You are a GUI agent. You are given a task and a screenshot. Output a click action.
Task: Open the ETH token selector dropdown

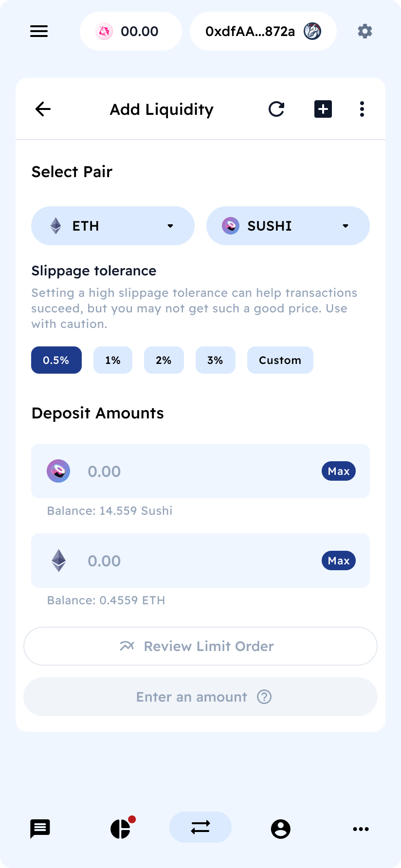point(112,226)
